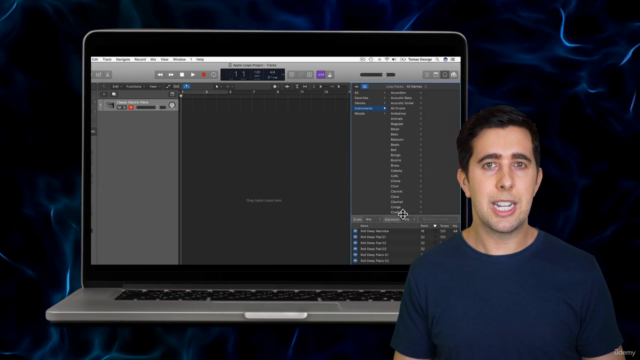
Task: Open the pointer Left-click Tool menu
Action: [218, 87]
